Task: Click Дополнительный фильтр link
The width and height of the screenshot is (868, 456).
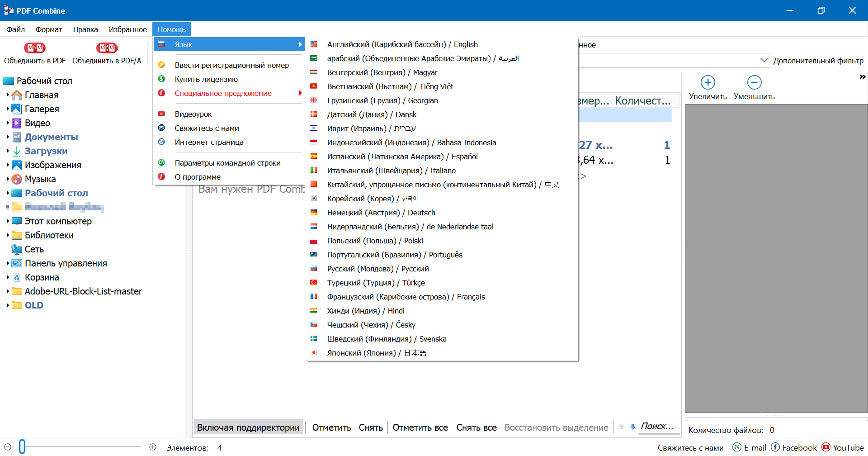Action: point(818,61)
